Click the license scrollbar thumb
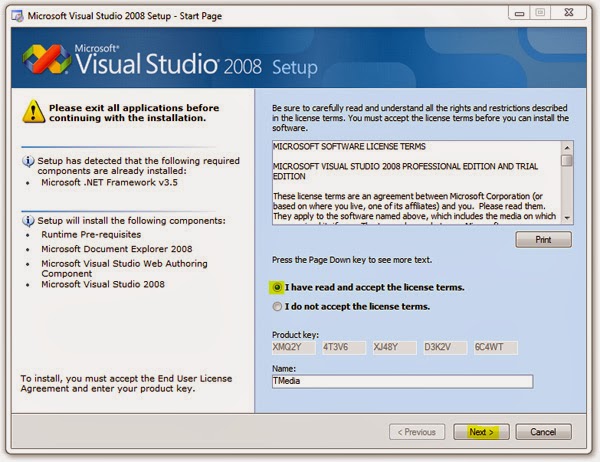600x462 pixels. tap(567, 160)
